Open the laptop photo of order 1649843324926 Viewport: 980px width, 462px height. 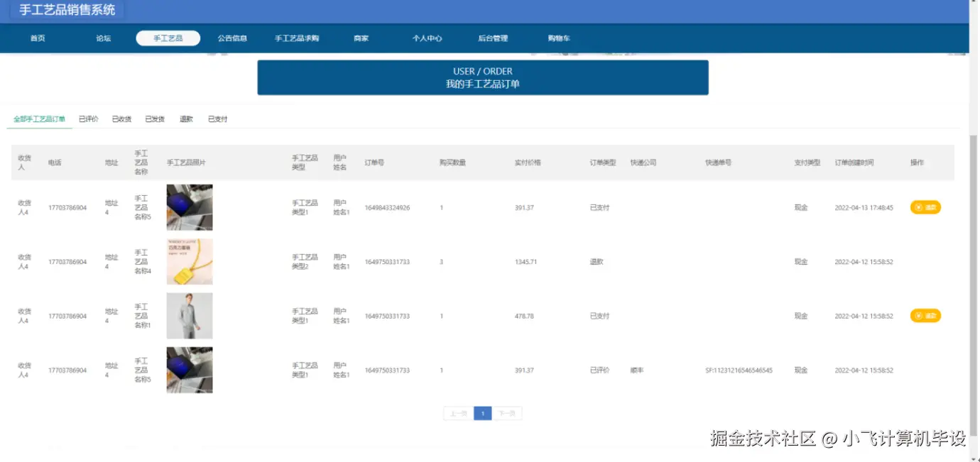click(190, 207)
